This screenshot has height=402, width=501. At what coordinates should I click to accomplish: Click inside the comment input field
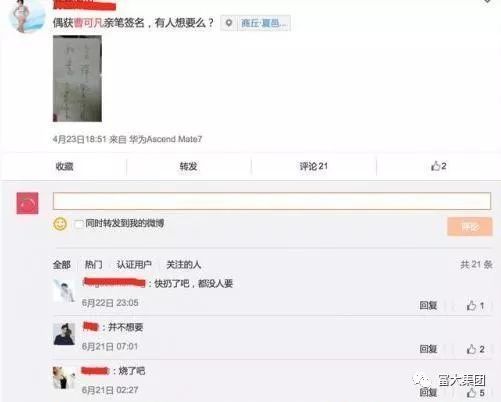tap(272, 201)
